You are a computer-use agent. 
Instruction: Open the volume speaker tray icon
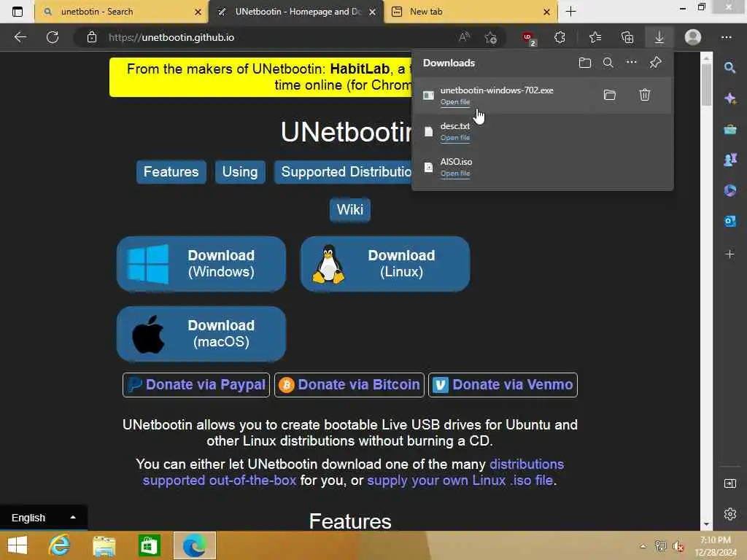pos(678,546)
